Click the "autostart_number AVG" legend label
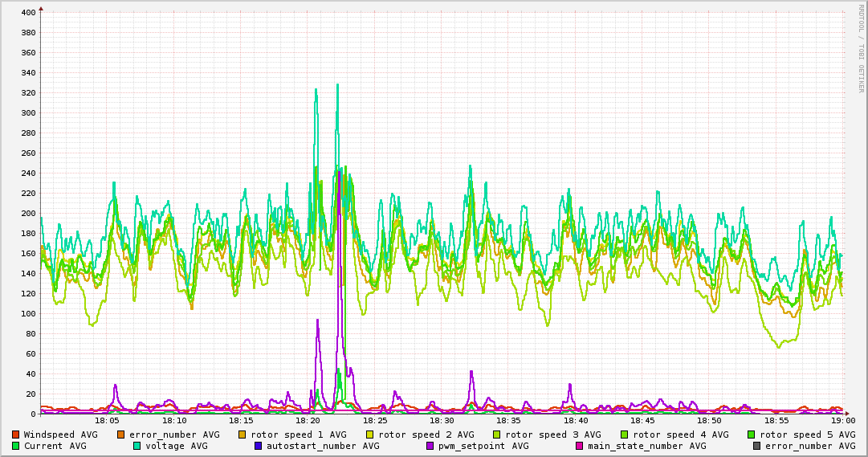 pyautogui.click(x=324, y=446)
